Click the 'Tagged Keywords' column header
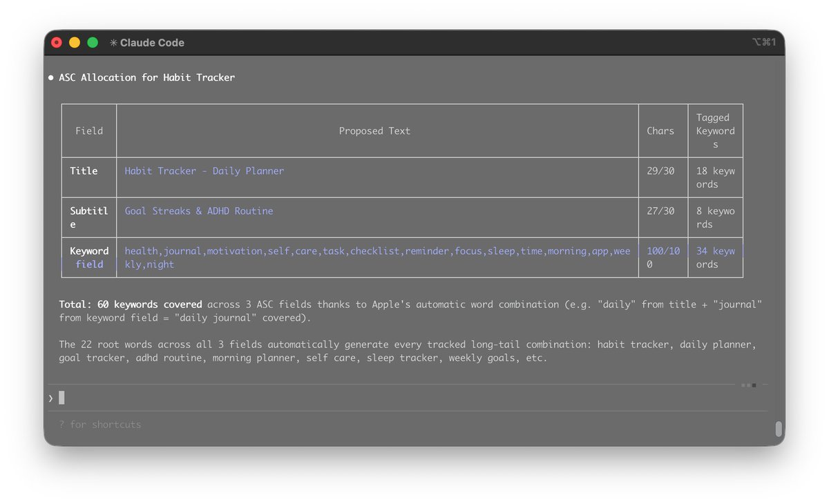The image size is (829, 504). click(x=716, y=131)
